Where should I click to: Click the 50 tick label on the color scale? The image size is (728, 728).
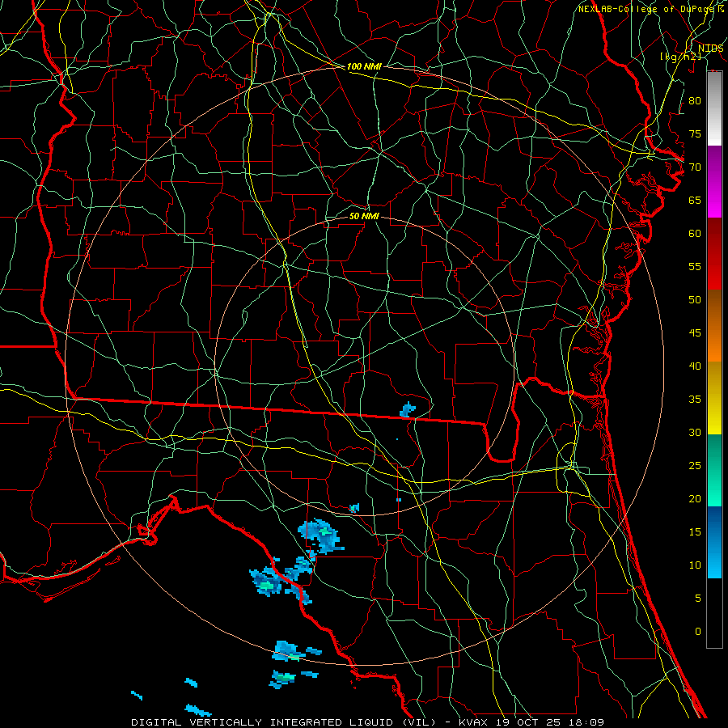coord(695,299)
